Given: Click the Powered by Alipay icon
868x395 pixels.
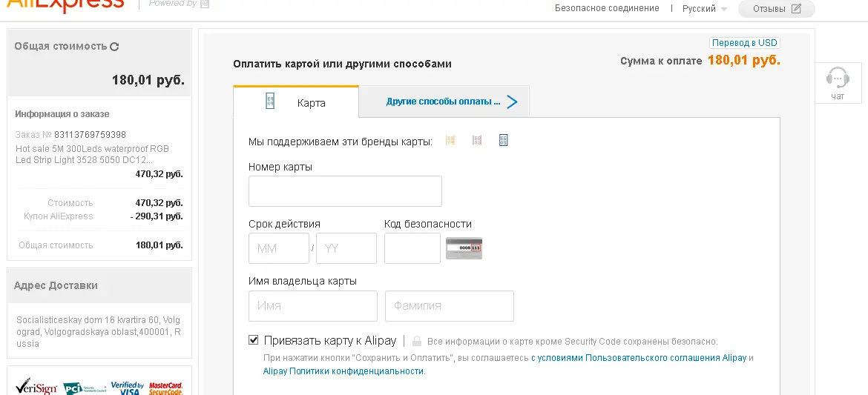Looking at the screenshot, I should [205, 4].
